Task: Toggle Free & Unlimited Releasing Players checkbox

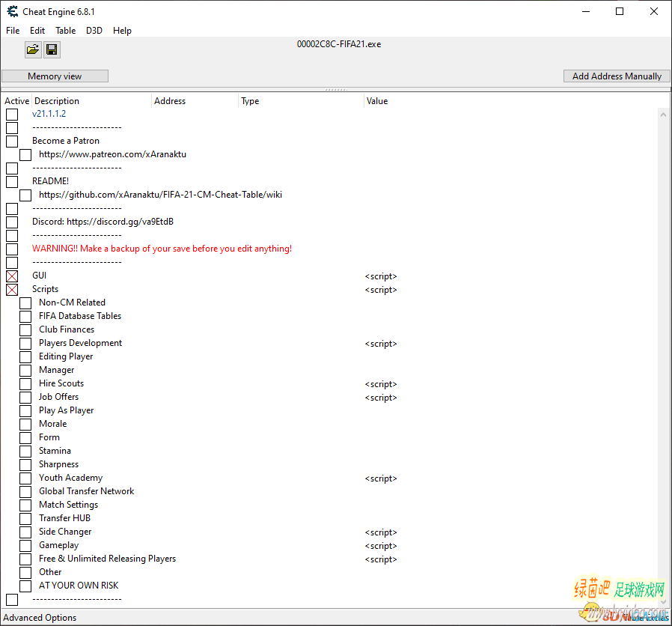Action: (25, 559)
